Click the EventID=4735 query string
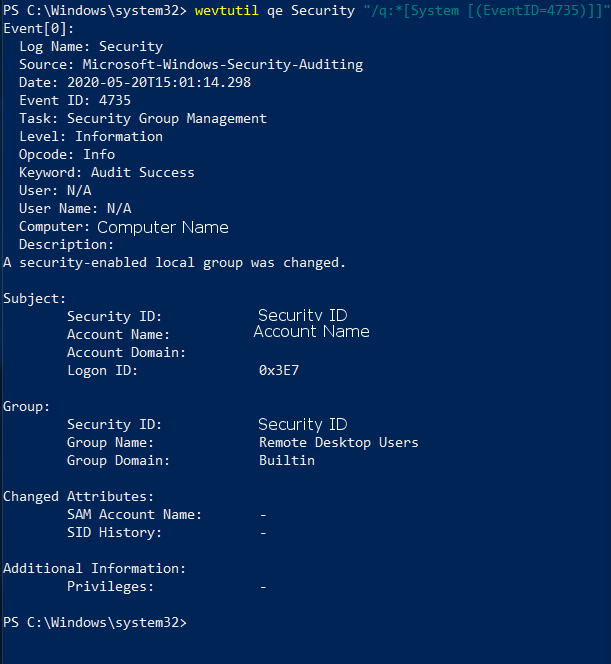This screenshot has width=611, height=664. tap(486, 11)
